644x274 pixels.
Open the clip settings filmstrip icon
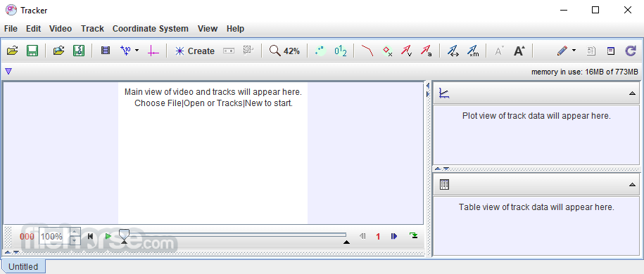pos(106,51)
